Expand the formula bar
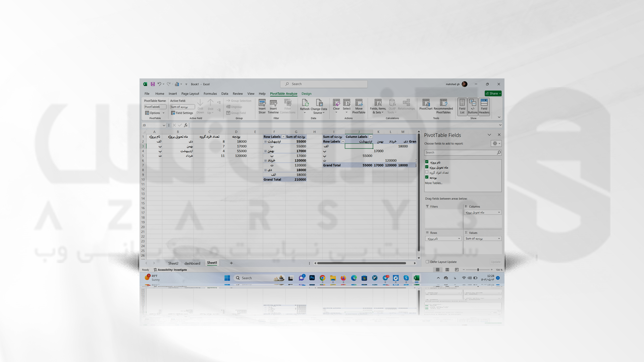The image size is (644, 362). tap(500, 125)
